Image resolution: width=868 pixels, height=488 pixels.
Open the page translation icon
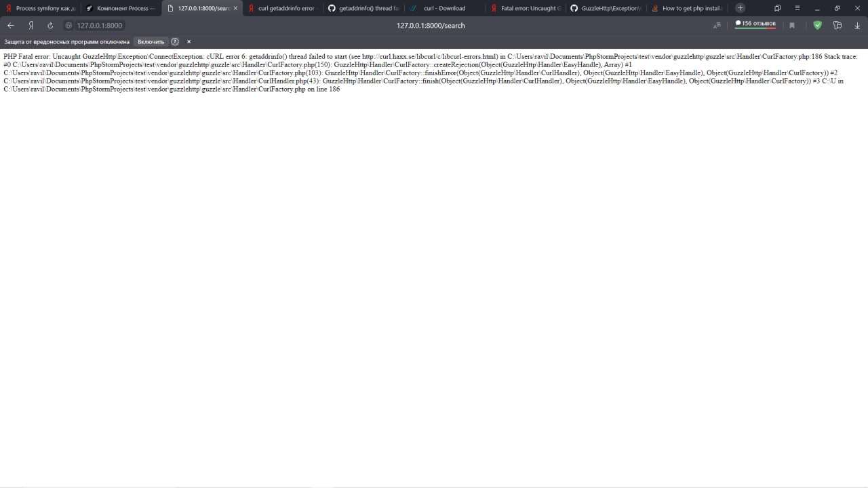(717, 25)
